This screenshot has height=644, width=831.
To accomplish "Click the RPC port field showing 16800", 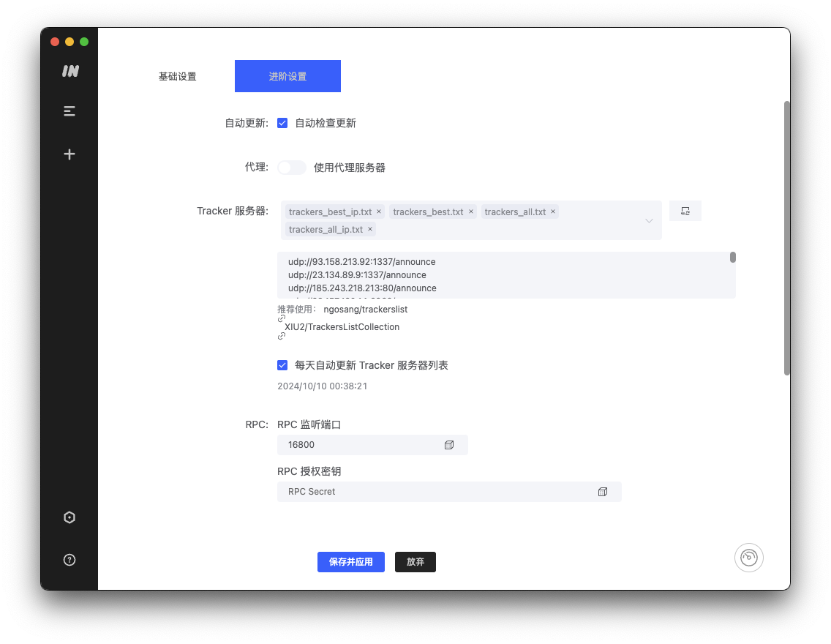I will (372, 445).
